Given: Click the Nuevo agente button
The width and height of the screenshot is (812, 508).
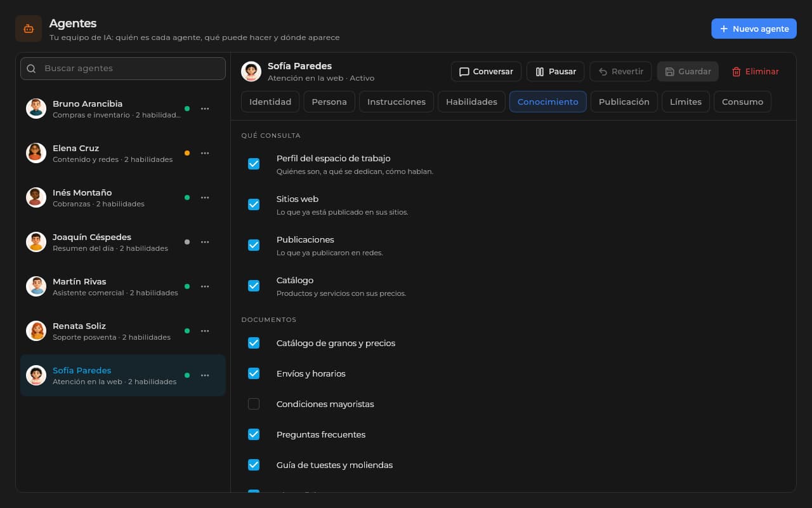Looking at the screenshot, I should pos(754,29).
